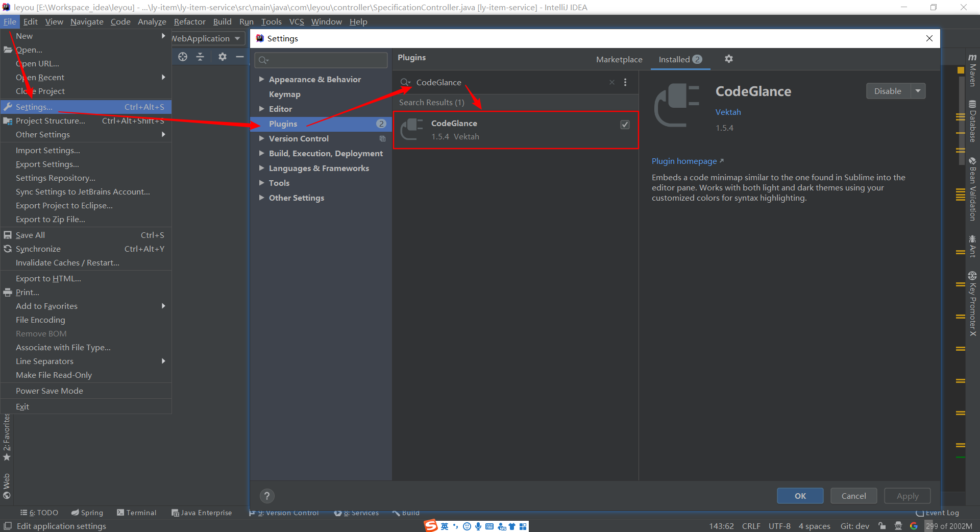Open the Spring tool window
The image size is (980, 532).
tap(87, 513)
